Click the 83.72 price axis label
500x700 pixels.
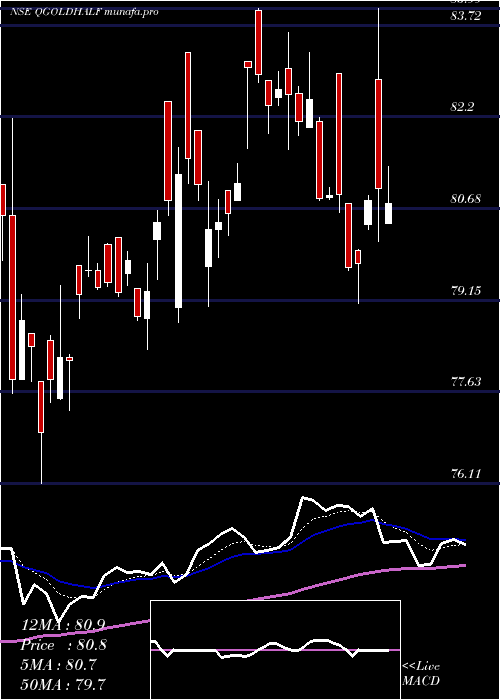[466, 16]
